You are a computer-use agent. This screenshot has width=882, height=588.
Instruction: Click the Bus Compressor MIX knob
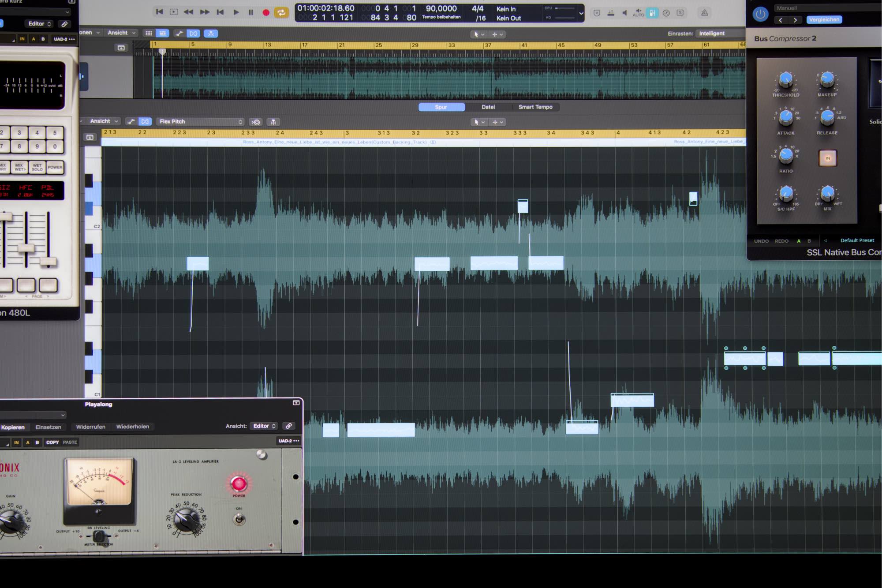(x=827, y=194)
